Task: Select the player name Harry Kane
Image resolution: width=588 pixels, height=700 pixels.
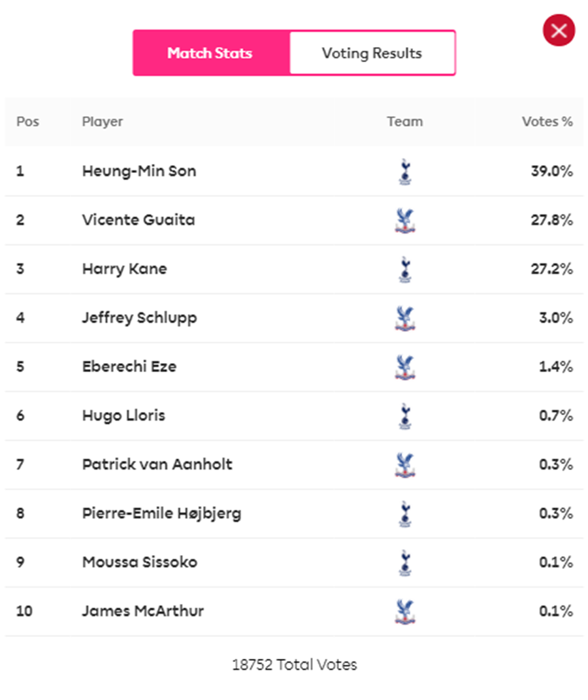Action: (x=124, y=269)
